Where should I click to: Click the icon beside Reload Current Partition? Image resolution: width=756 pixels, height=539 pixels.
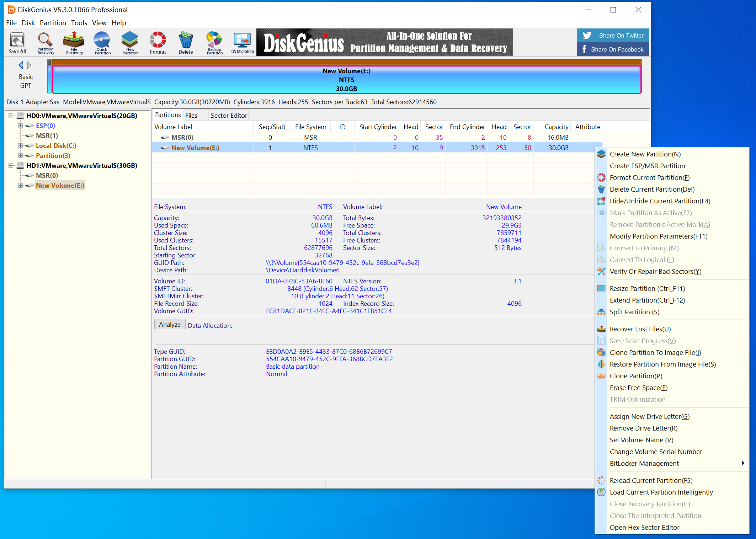tap(601, 480)
